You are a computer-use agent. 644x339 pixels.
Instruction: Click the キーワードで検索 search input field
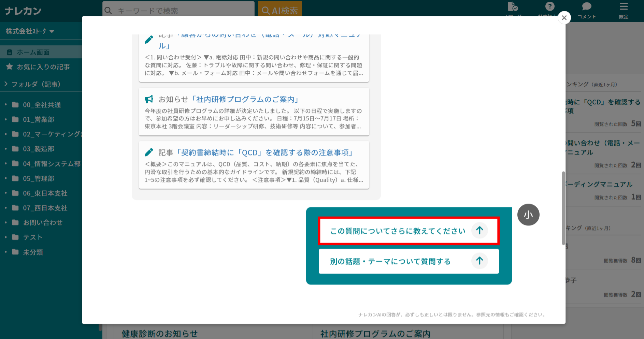(x=177, y=11)
